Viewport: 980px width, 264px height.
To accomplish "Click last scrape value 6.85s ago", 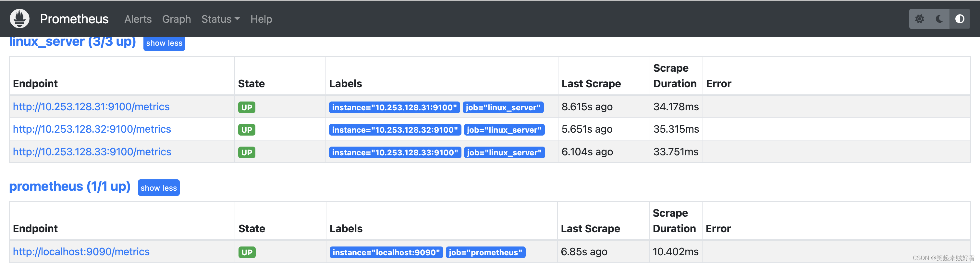I will [584, 252].
